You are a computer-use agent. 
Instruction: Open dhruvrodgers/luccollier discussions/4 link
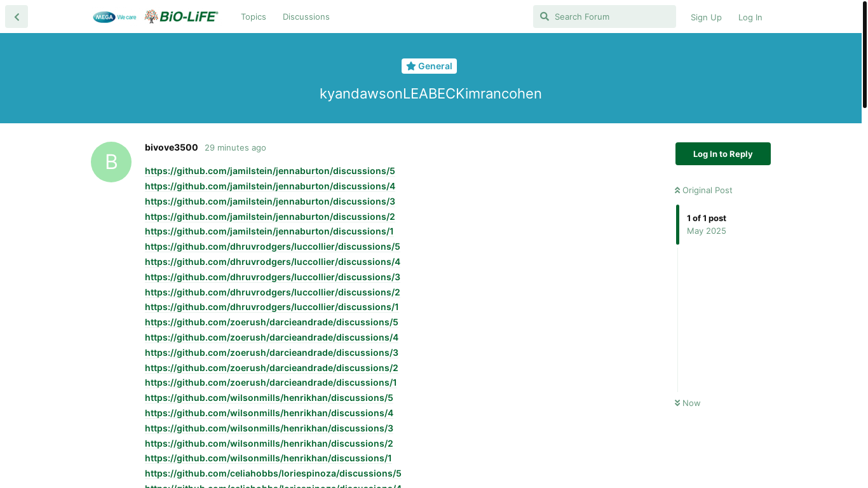(x=273, y=262)
